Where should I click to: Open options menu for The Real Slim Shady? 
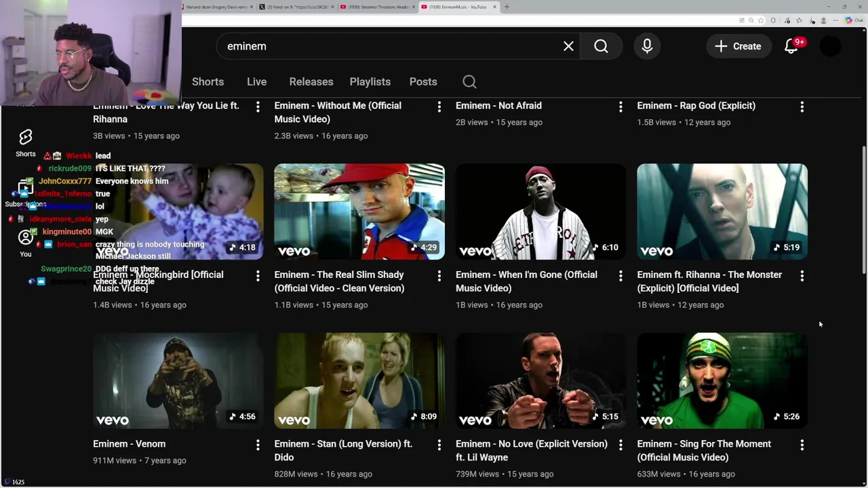point(439,276)
